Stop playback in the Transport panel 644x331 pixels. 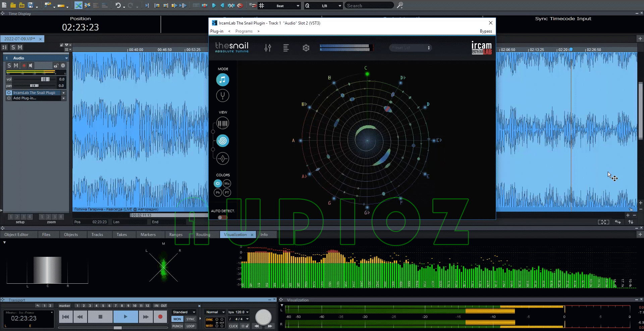[x=100, y=317]
